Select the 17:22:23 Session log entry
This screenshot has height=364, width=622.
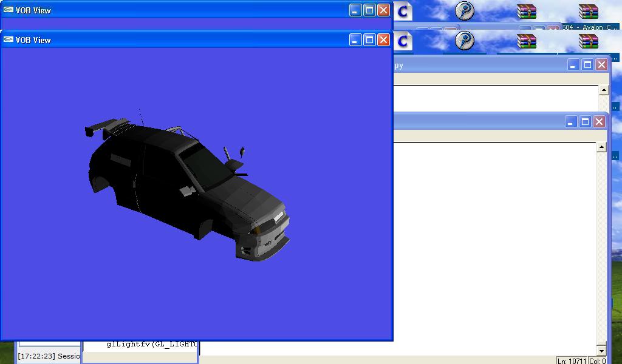click(49, 356)
